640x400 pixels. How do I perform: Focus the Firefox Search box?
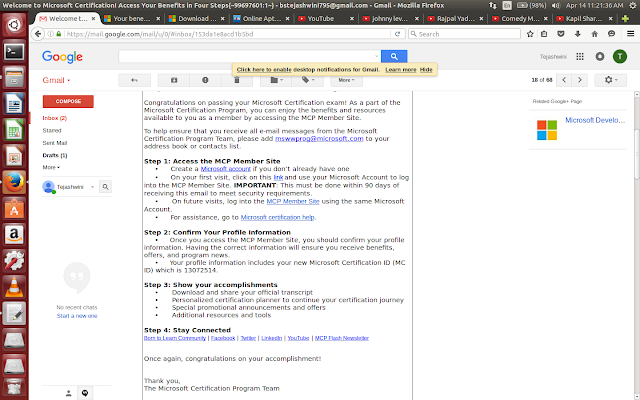click(464, 34)
